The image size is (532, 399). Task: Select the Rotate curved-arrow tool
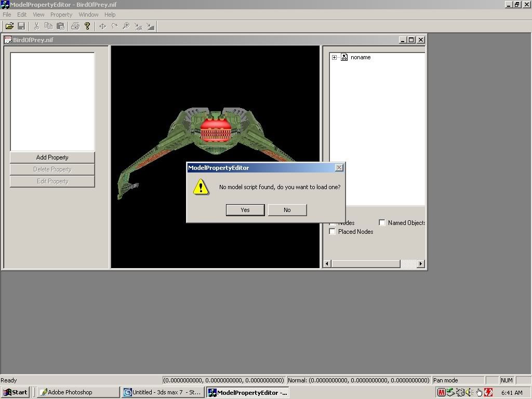[114, 26]
